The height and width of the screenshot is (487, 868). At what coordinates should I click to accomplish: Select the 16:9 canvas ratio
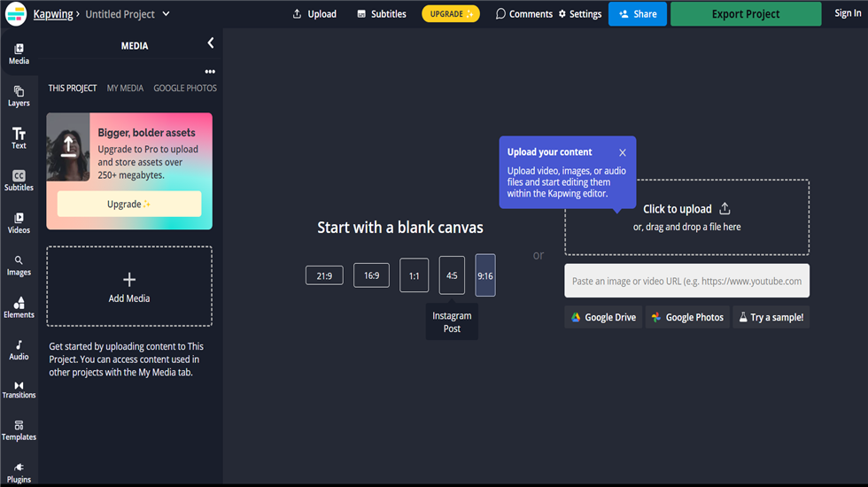(371, 275)
